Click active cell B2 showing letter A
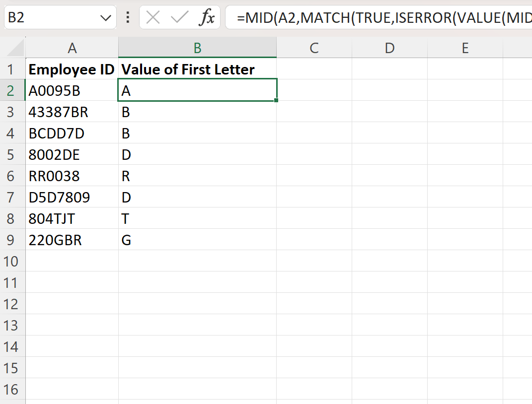532x404 pixels. 198,90
